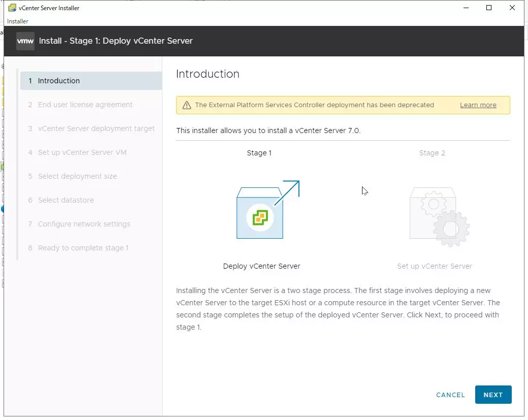Minimize the vCenter Server Installer window

(466, 8)
